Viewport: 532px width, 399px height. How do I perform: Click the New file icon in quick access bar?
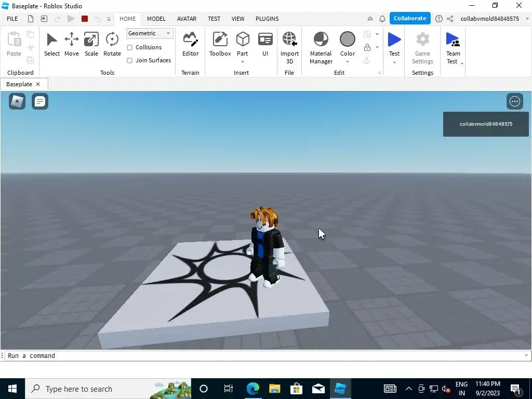31,19
